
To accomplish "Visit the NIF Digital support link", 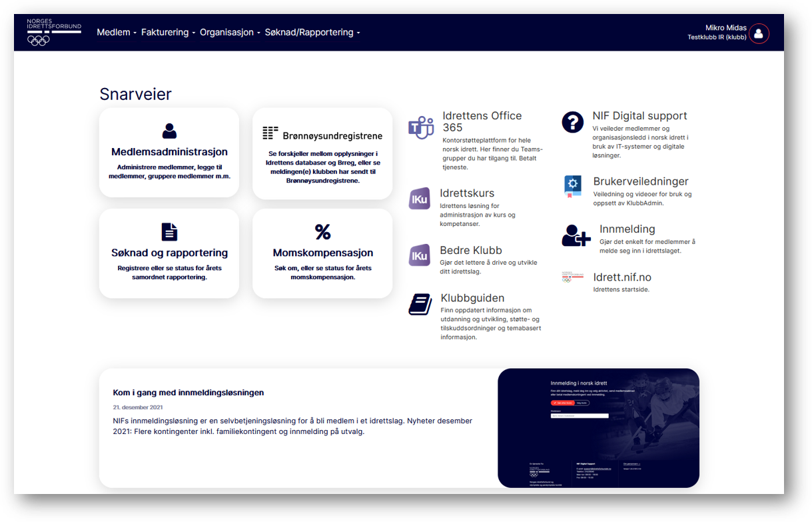I will tap(639, 116).
